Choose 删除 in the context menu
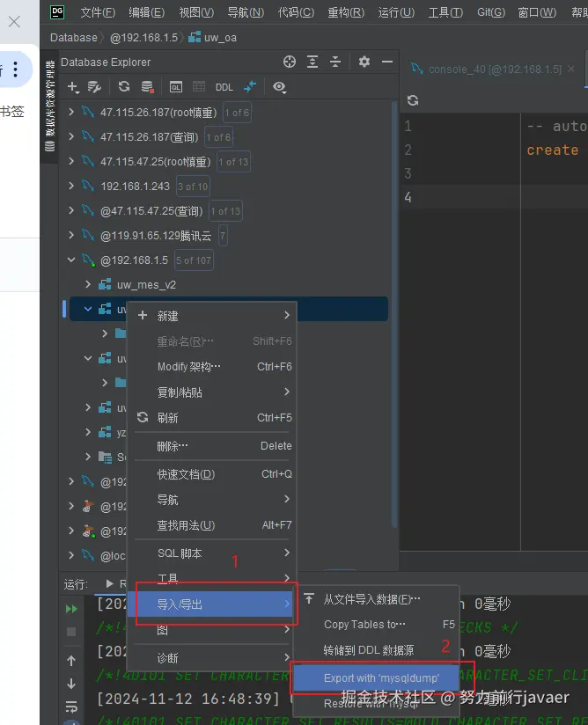 pyautogui.click(x=214, y=446)
